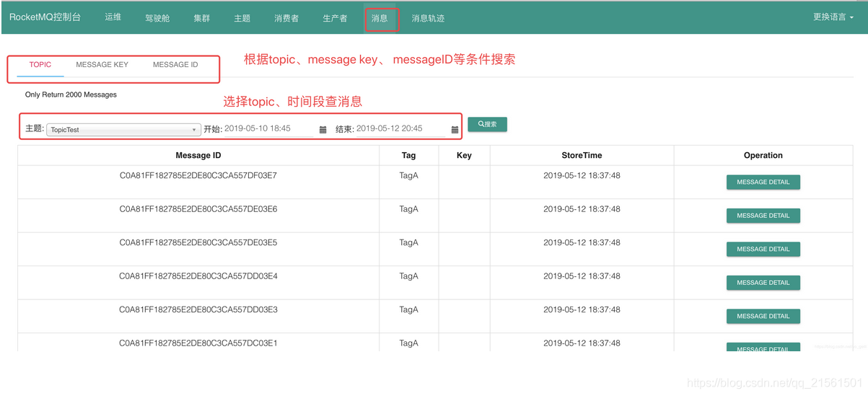This screenshot has height=396, width=868.
Task: Click the Key column header
Action: pos(464,155)
